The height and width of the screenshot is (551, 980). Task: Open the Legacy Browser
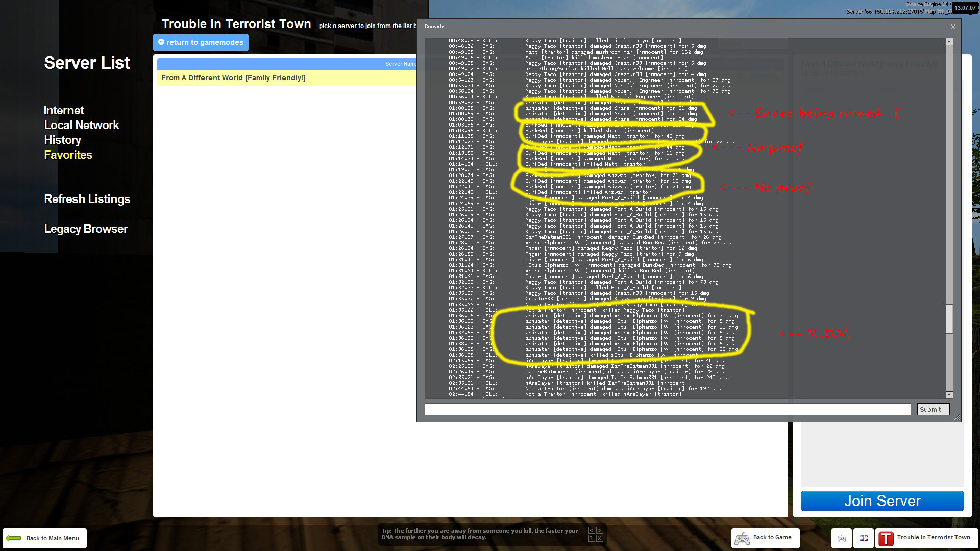[86, 229]
